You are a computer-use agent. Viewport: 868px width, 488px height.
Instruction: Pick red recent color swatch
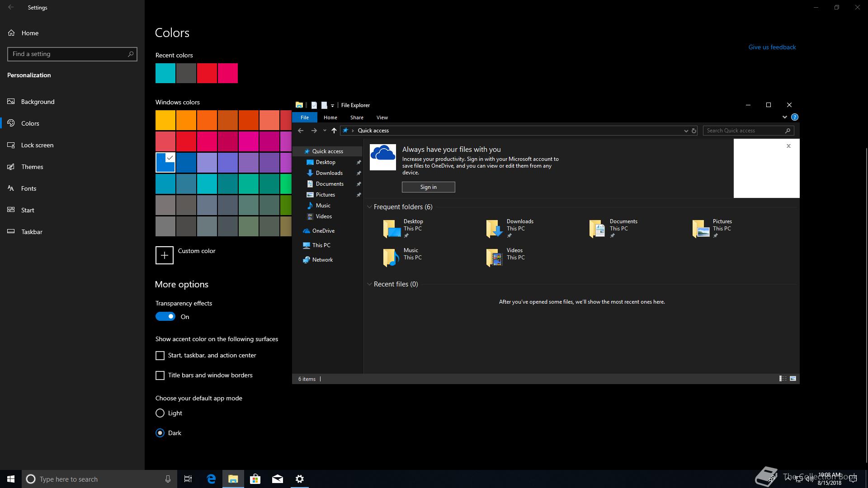pos(207,73)
